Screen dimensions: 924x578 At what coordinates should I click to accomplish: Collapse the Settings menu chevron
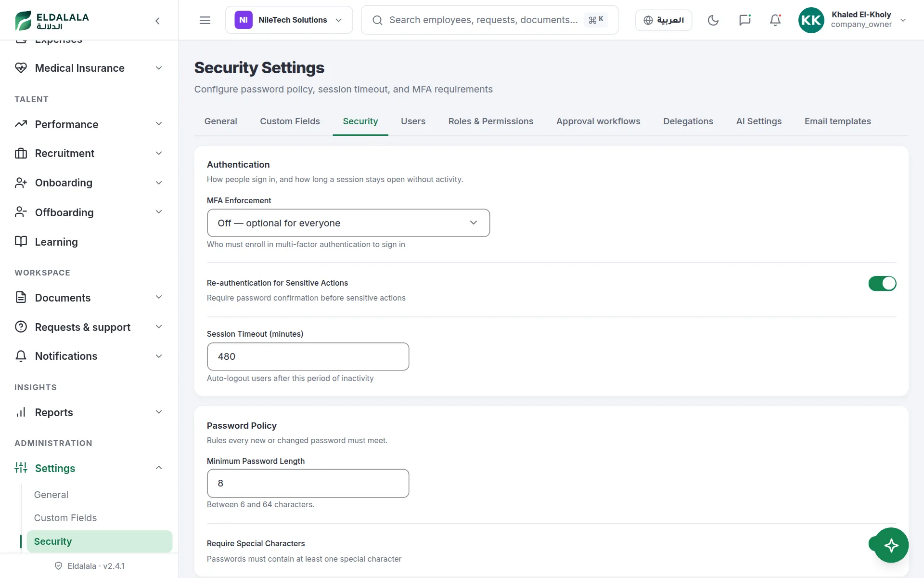[159, 468]
